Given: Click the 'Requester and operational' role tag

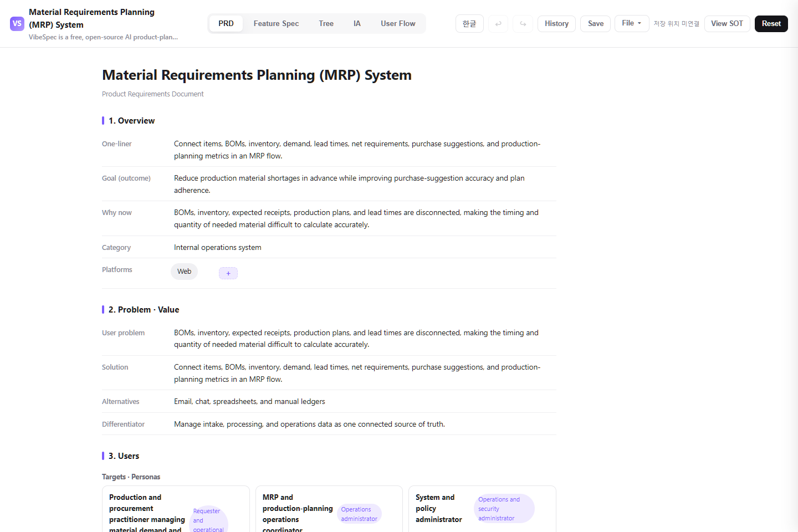Looking at the screenshot, I should coord(208,520).
